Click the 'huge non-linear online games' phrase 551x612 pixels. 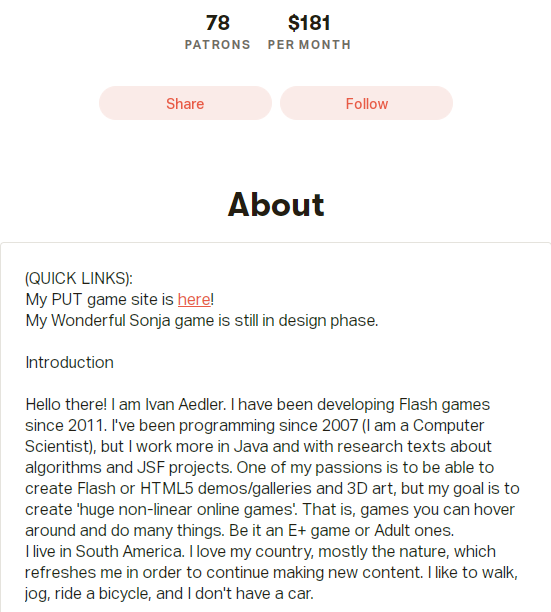(x=186, y=510)
